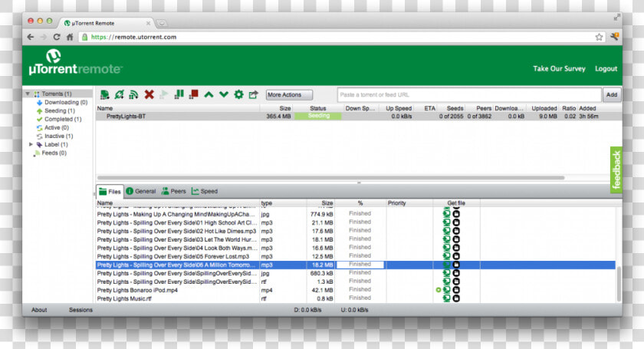The height and width of the screenshot is (349, 644).
Task: Bookmark the page with the star icon
Action: pyautogui.click(x=600, y=37)
